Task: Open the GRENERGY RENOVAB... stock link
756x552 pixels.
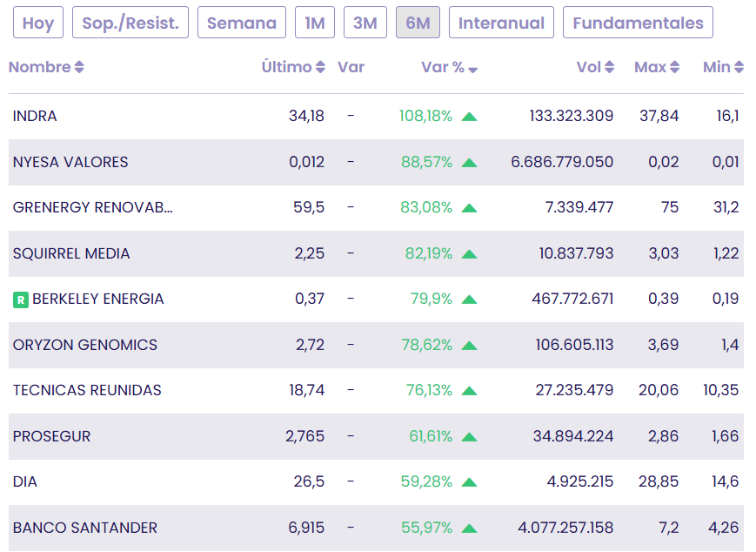Action: click(93, 207)
